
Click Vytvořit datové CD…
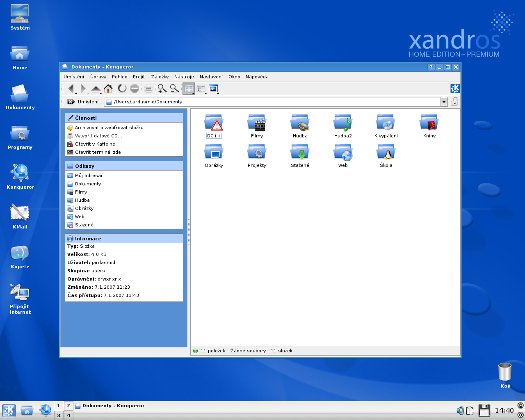[x=98, y=136]
